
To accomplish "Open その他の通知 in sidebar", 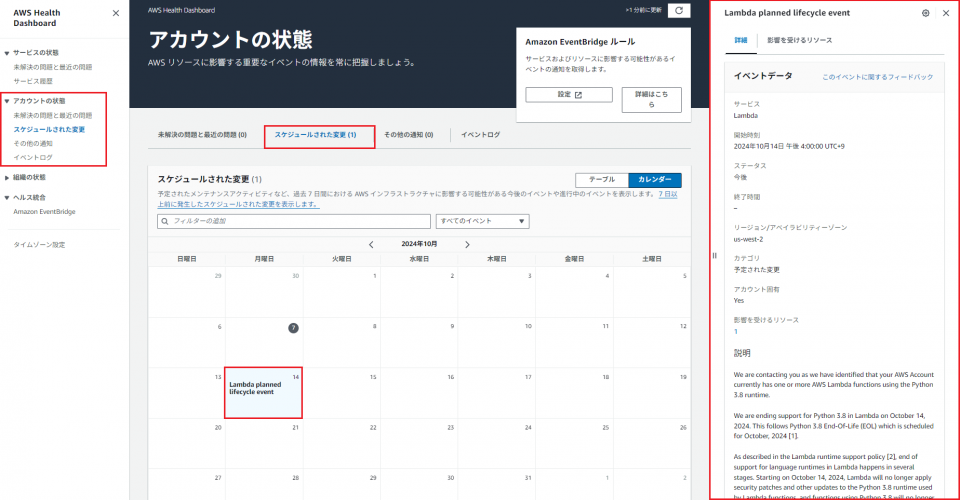I will coord(33,144).
